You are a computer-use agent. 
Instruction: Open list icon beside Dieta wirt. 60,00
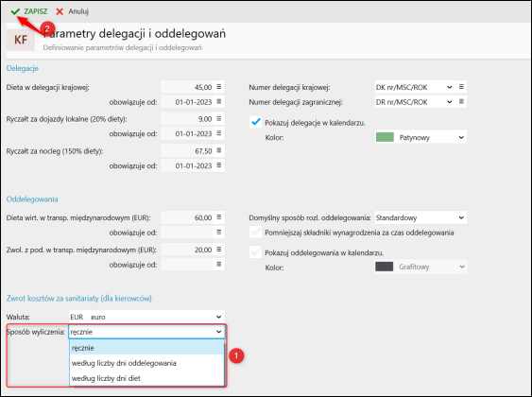(x=219, y=217)
